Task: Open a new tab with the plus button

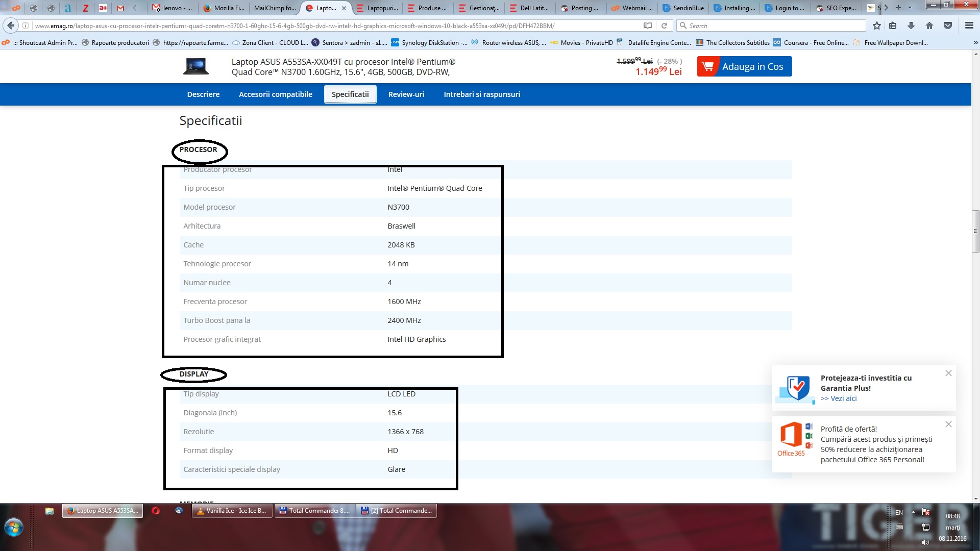Action: (898, 8)
